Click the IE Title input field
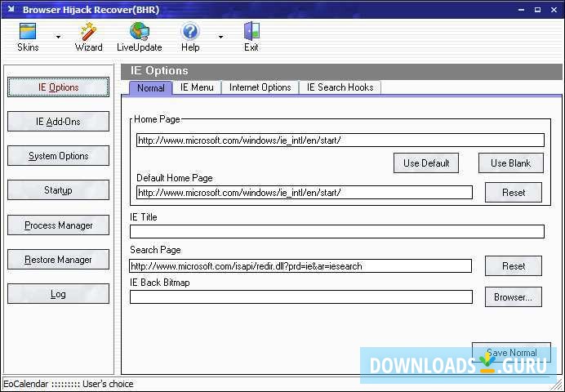The width and height of the screenshot is (565, 392). [x=337, y=231]
